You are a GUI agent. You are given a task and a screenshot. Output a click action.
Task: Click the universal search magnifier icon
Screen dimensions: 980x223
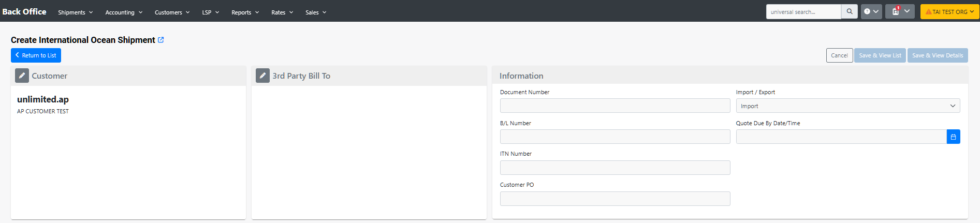pos(849,11)
